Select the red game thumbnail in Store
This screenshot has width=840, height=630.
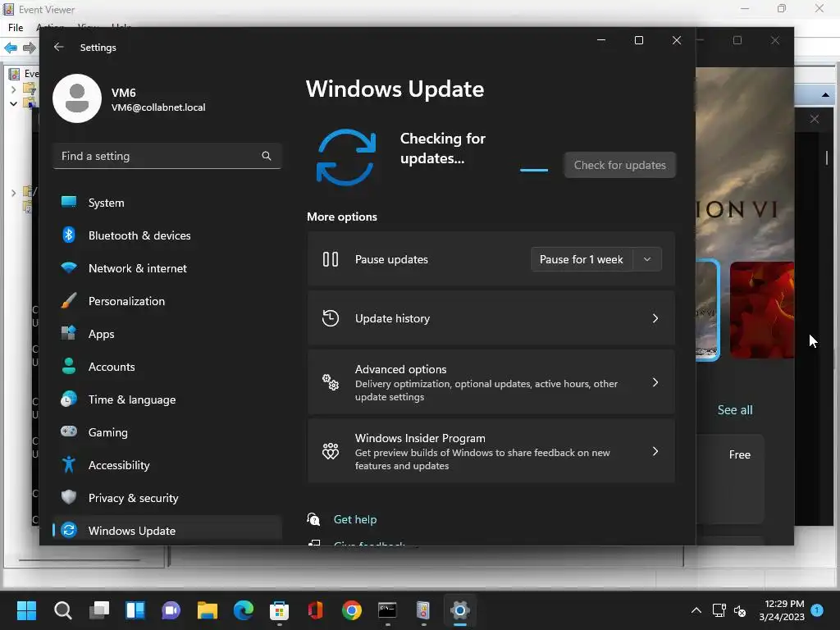click(762, 309)
